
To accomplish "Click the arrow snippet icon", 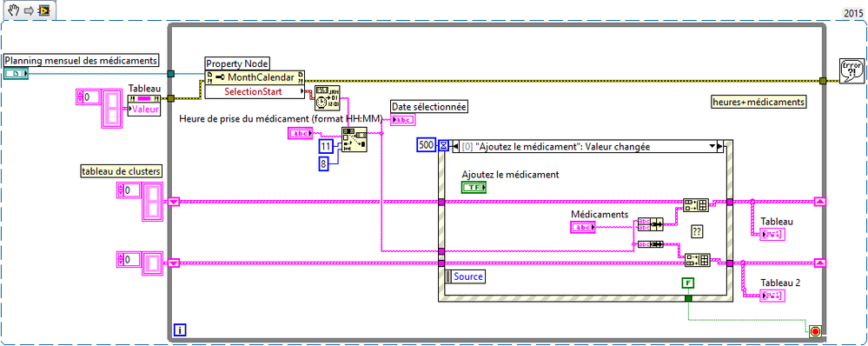I will [x=29, y=10].
